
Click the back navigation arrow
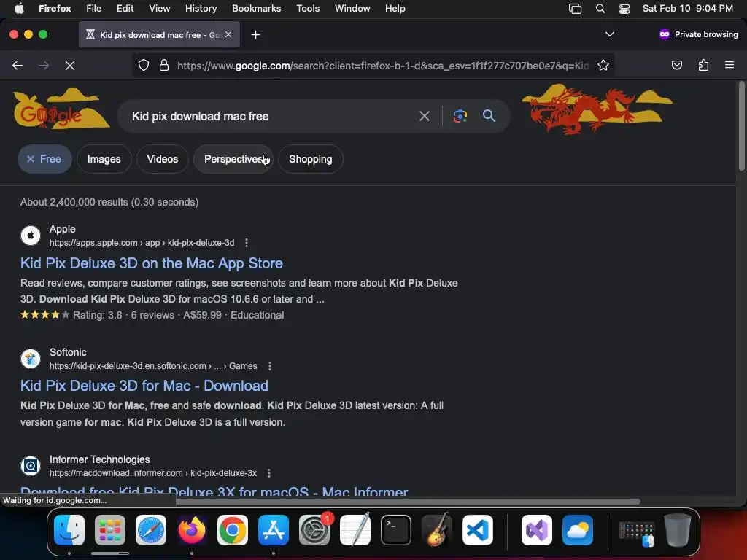18,65
